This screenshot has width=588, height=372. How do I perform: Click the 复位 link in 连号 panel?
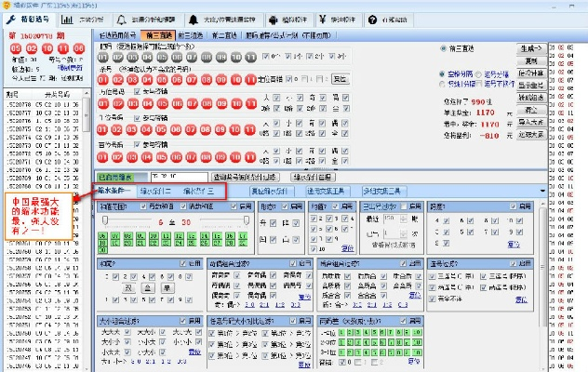tap(521, 299)
